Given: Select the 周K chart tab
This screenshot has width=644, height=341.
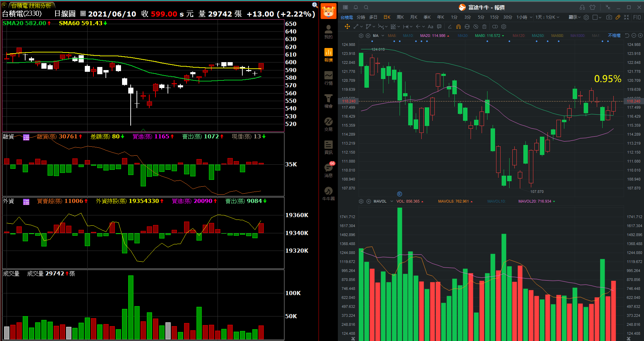Looking at the screenshot, I should (x=400, y=17).
